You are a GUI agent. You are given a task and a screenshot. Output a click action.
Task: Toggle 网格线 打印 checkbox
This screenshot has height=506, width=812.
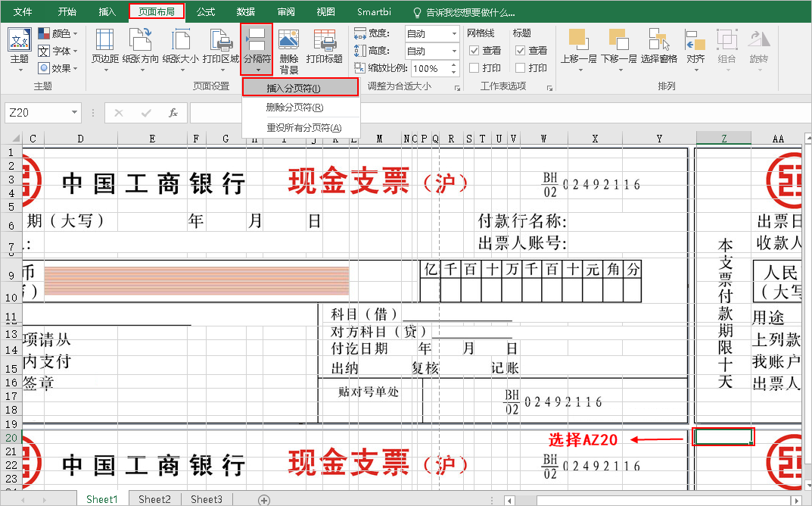coord(474,68)
